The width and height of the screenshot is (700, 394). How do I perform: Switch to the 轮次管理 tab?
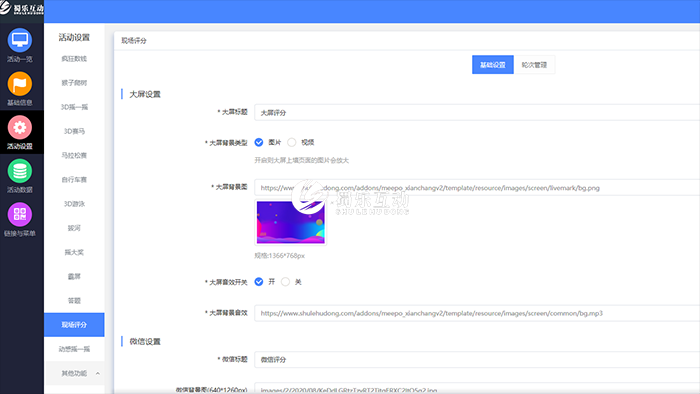534,65
